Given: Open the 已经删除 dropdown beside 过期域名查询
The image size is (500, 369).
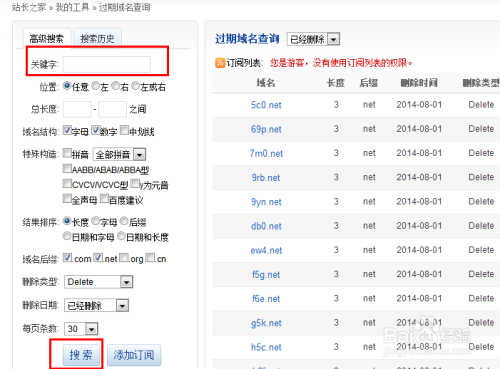Looking at the screenshot, I should (313, 39).
